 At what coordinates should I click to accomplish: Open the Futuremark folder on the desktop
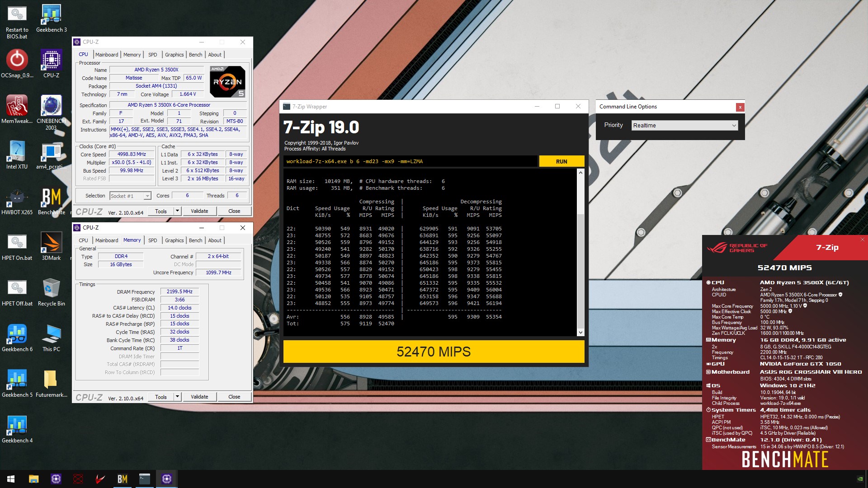point(51,383)
